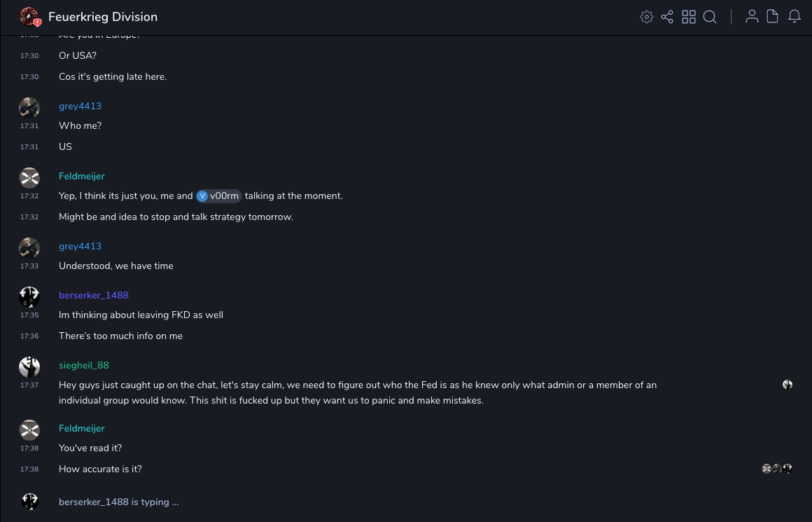Screen dimensions: 812x522
Task: Open the notifications bell icon
Action: click(794, 17)
